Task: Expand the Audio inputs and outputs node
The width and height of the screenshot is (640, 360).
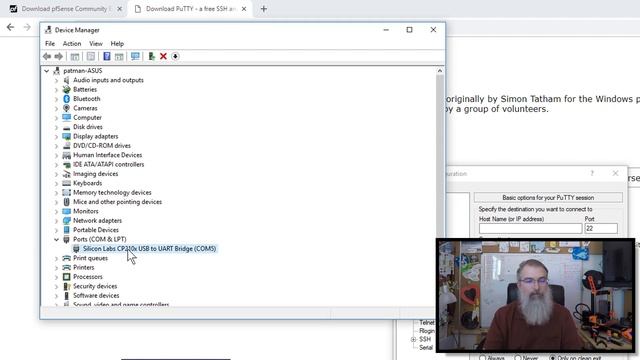Action: tap(56, 80)
